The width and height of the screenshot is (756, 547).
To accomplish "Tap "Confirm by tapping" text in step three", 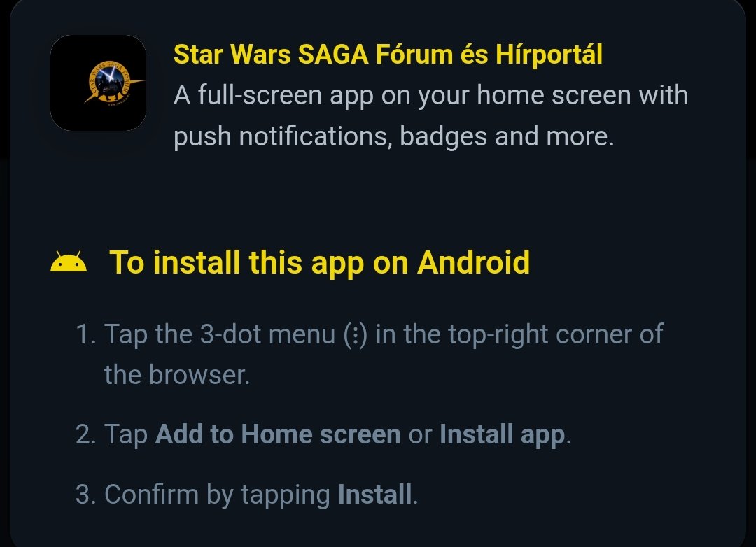I will [218, 495].
